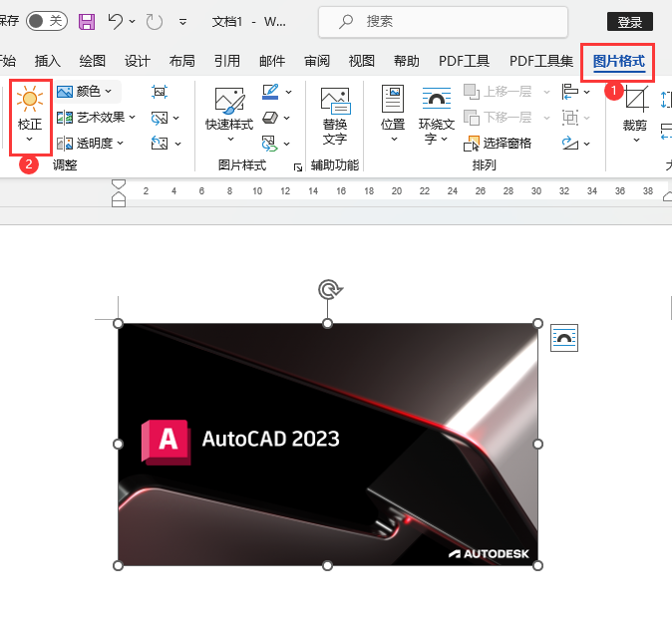
Task: Click Send Backward (下移一层)
Action: [x=498, y=117]
